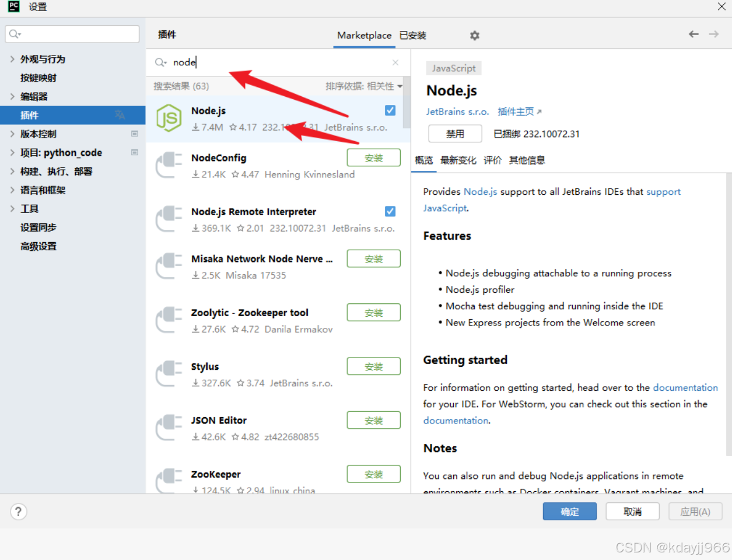Click Zoolytic plugin icon
The image size is (732, 560).
click(169, 320)
